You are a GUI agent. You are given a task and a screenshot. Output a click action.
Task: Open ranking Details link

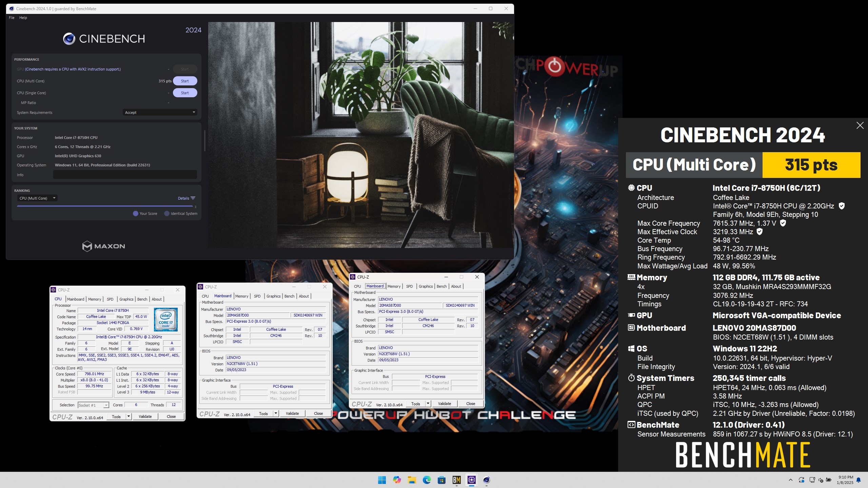pos(183,198)
